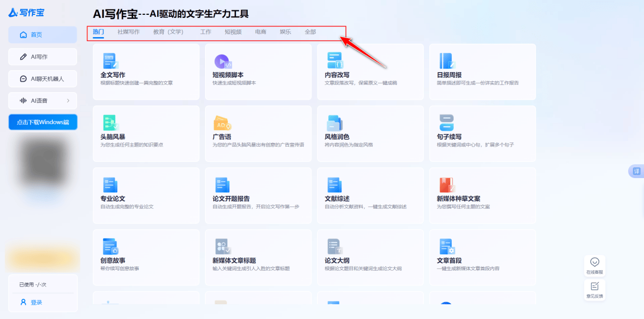Image resolution: width=644 pixels, height=319 pixels.
Task: Click the 新媒体文章标题 gray icon
Action: [x=223, y=247]
